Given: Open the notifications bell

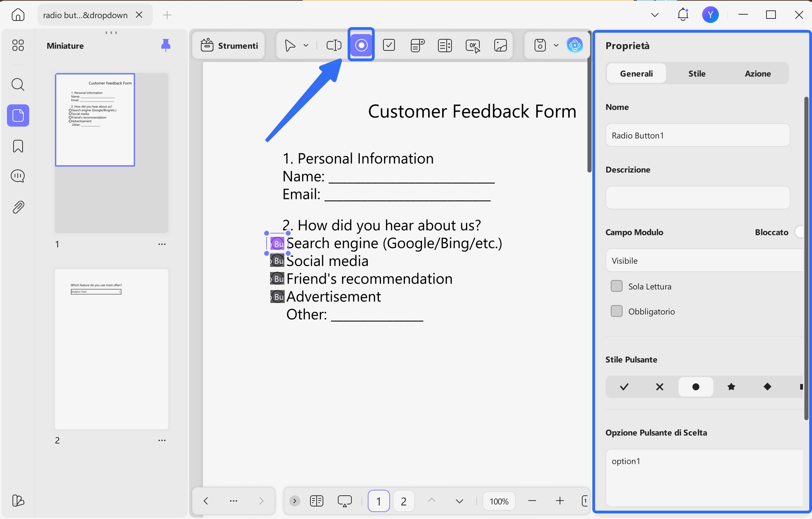Looking at the screenshot, I should [x=683, y=15].
